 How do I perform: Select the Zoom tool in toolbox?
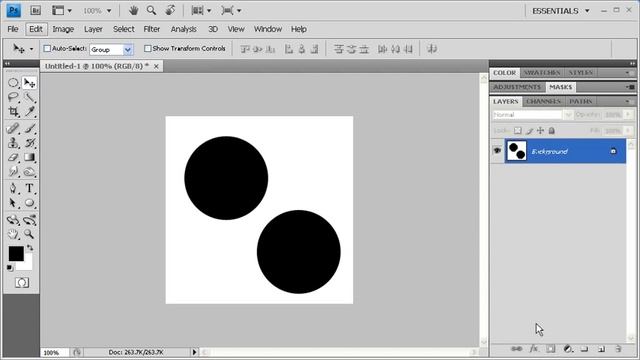point(29,234)
